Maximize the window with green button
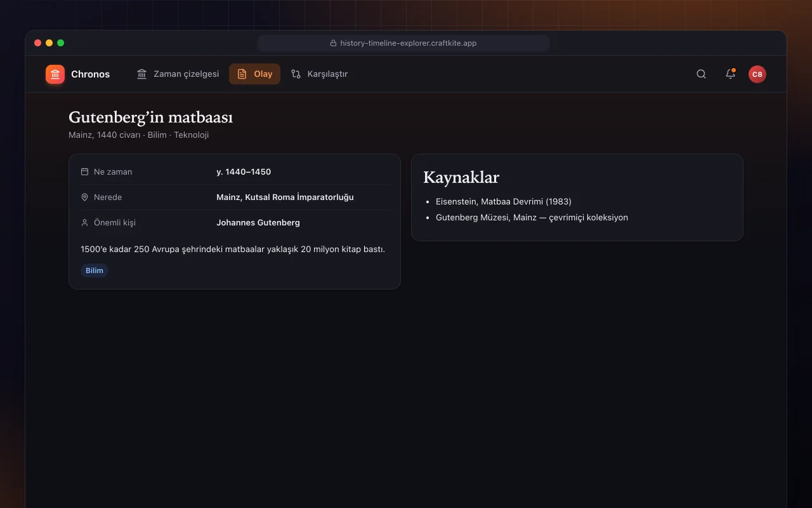The image size is (812, 508). click(x=61, y=43)
